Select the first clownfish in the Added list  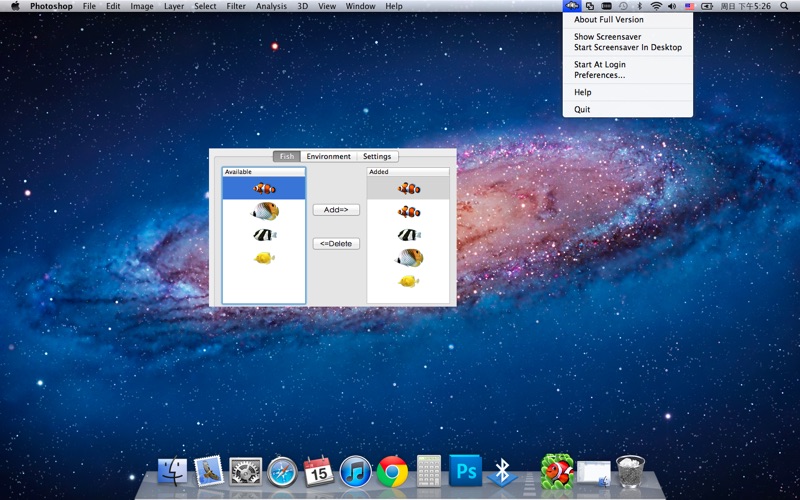click(x=408, y=188)
